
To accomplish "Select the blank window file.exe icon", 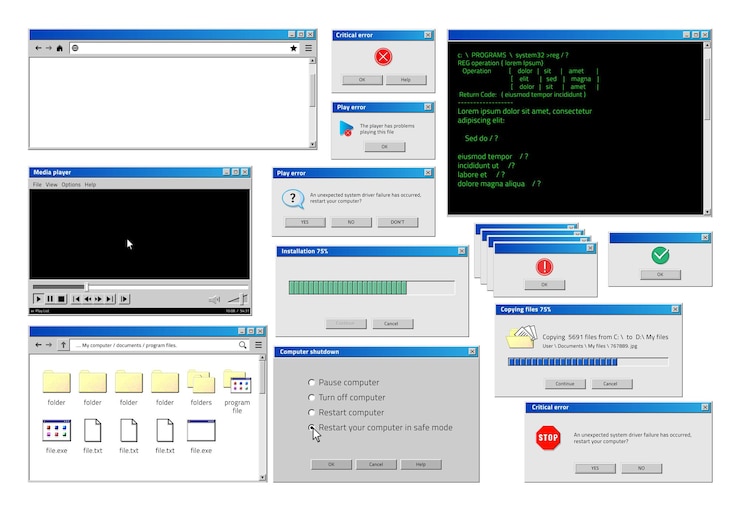I will pos(201,430).
